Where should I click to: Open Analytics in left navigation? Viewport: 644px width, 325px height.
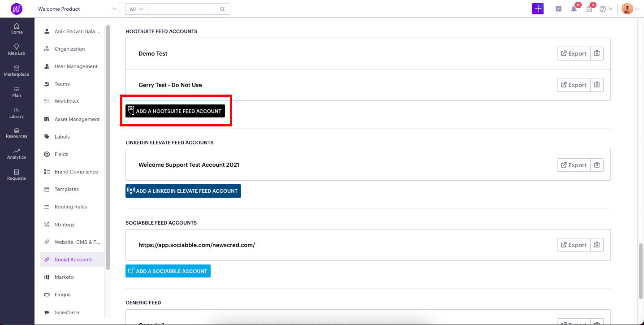click(x=17, y=154)
